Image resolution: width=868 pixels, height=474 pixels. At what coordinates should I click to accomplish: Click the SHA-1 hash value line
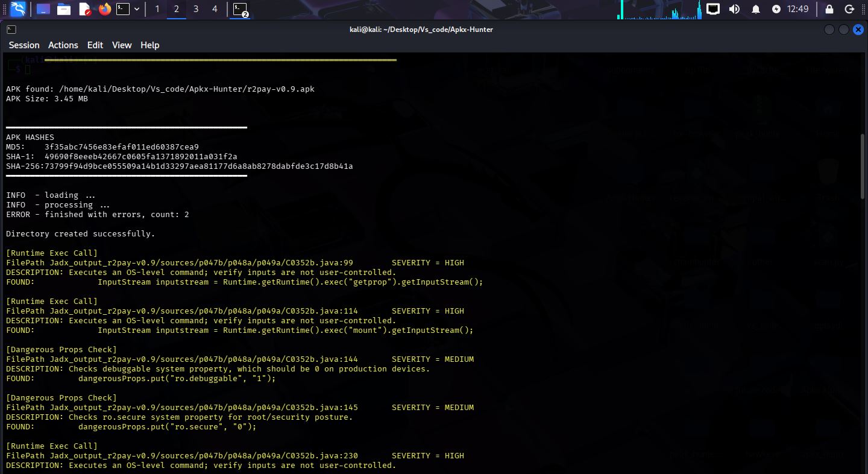click(x=122, y=156)
